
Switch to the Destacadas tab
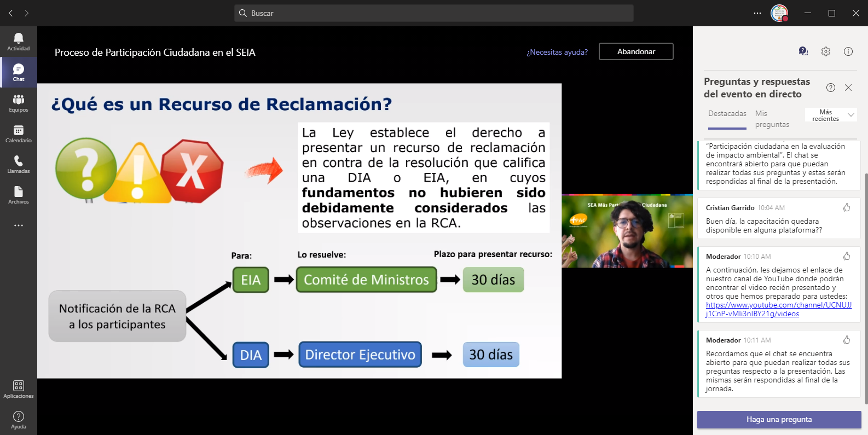(x=727, y=114)
